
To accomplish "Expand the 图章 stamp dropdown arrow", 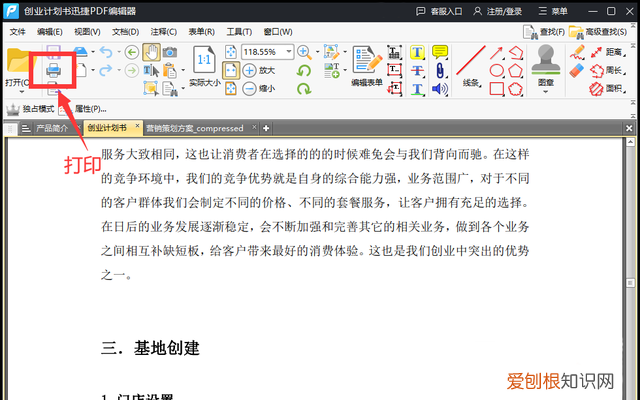I will 546,91.
